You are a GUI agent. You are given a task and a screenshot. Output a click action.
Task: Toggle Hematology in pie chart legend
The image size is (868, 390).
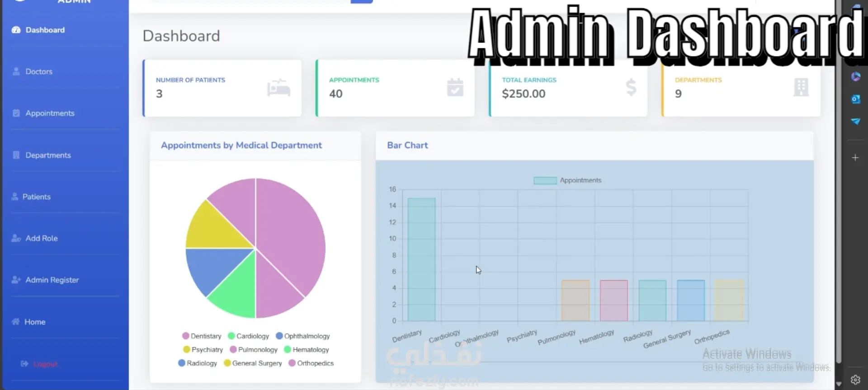[x=307, y=349]
